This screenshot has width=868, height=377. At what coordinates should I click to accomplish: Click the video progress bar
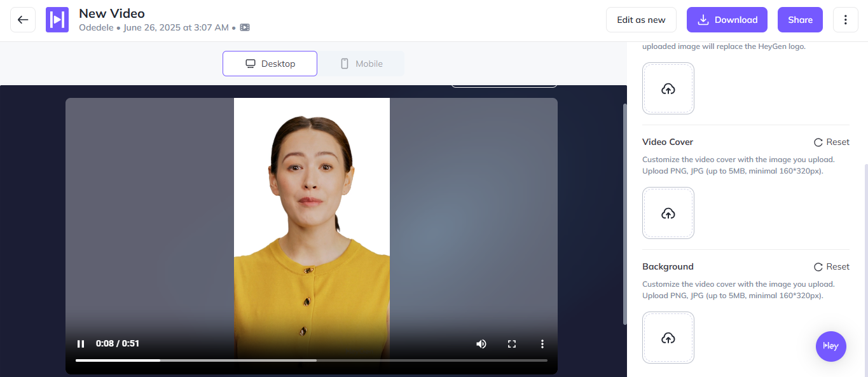coord(312,360)
